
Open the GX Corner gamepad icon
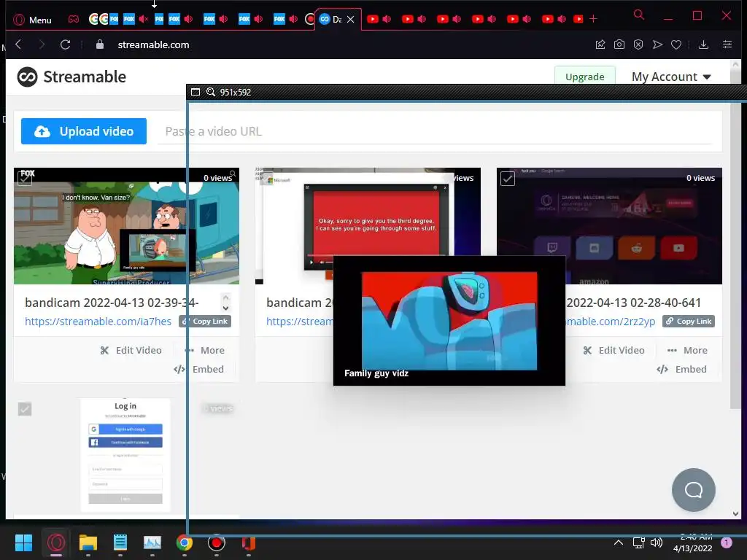[x=74, y=20]
